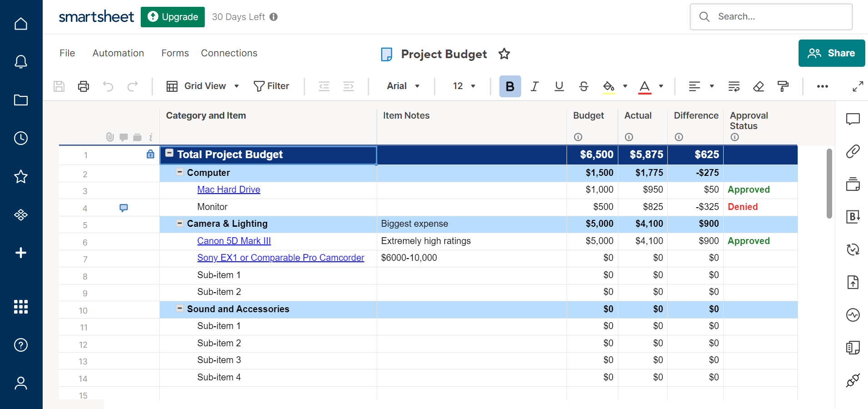The height and width of the screenshot is (409, 868).
Task: Toggle bold formatting off
Action: 510,86
